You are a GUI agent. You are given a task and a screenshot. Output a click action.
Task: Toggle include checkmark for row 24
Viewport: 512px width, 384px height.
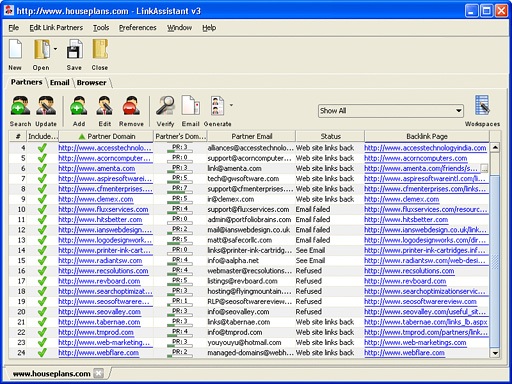tap(42, 353)
